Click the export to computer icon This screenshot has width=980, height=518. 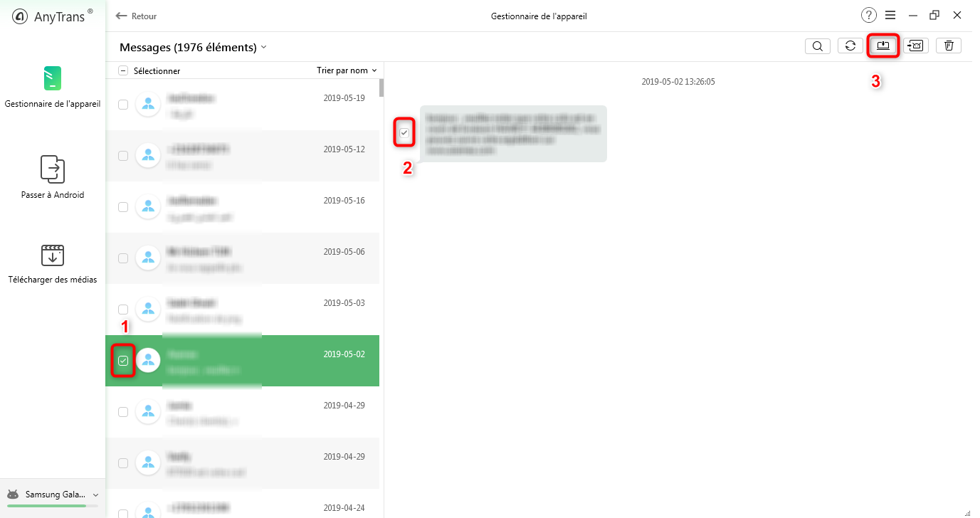(883, 46)
